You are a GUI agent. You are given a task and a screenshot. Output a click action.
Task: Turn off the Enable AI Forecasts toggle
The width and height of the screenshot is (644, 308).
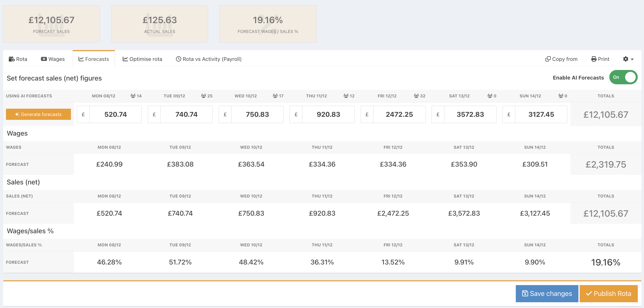pyautogui.click(x=623, y=77)
